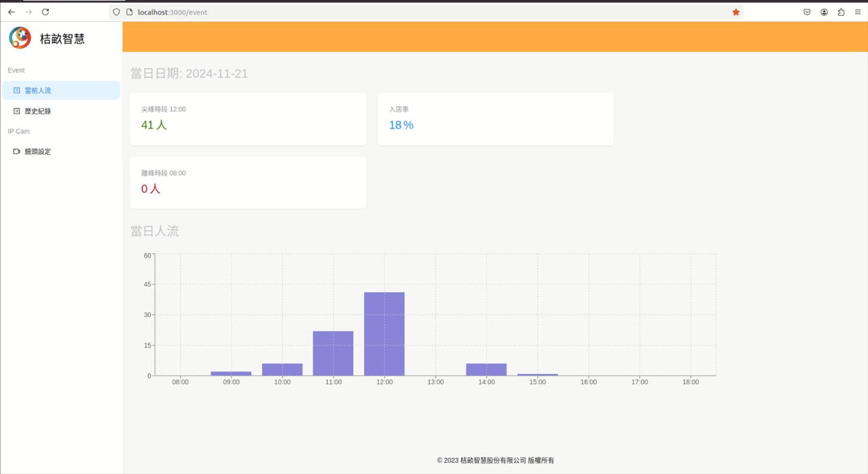This screenshot has height=474, width=868.
Task: Click the © 2023 copyright footer text
Action: point(495,461)
